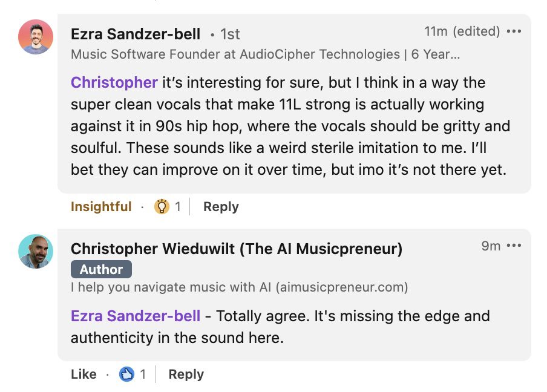
Task: Like Christopher Wieduwilt's reply
Action: pyautogui.click(x=84, y=374)
